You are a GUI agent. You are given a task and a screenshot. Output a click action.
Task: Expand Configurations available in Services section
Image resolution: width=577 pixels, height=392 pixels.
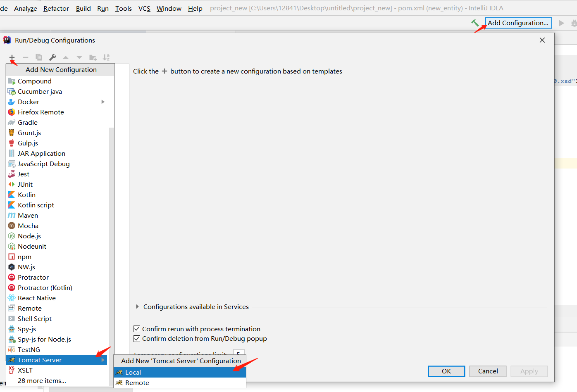point(137,306)
